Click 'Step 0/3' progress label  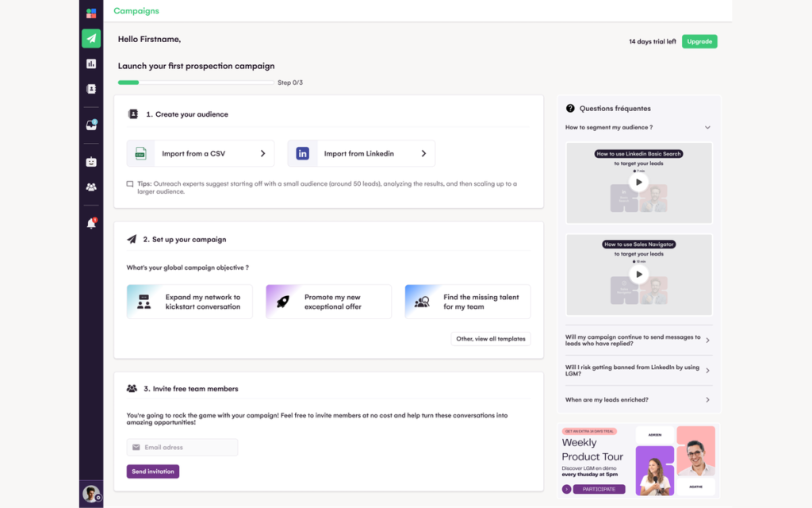click(290, 83)
